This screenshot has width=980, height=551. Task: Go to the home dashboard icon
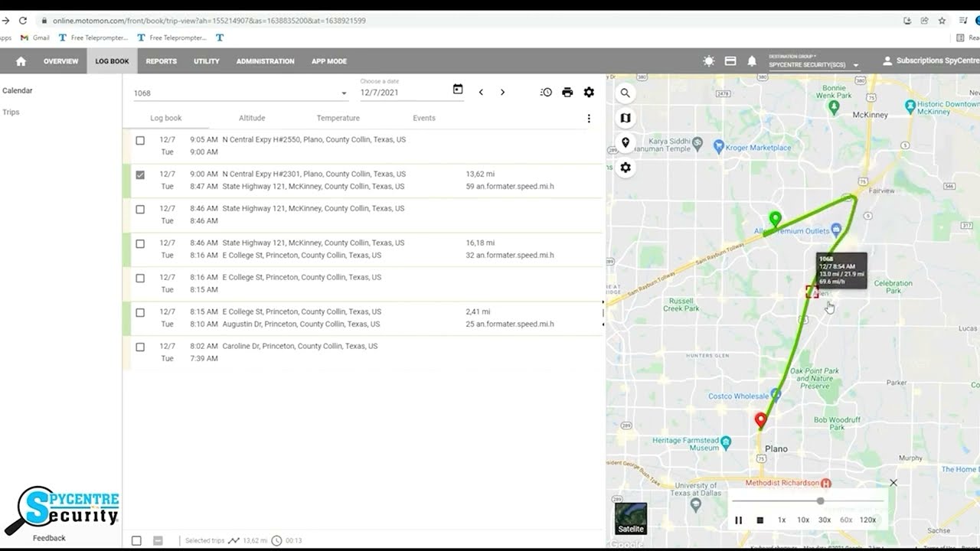pyautogui.click(x=21, y=61)
